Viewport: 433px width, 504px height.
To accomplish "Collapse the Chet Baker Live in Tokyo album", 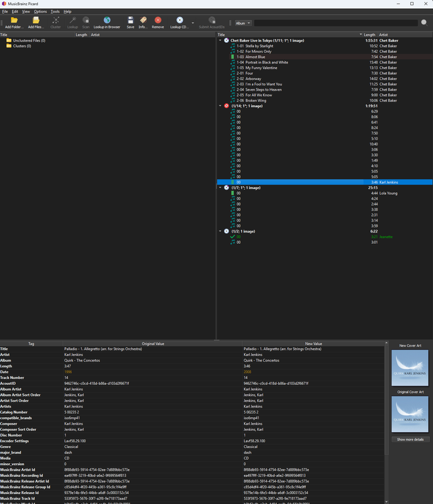I will pos(220,40).
